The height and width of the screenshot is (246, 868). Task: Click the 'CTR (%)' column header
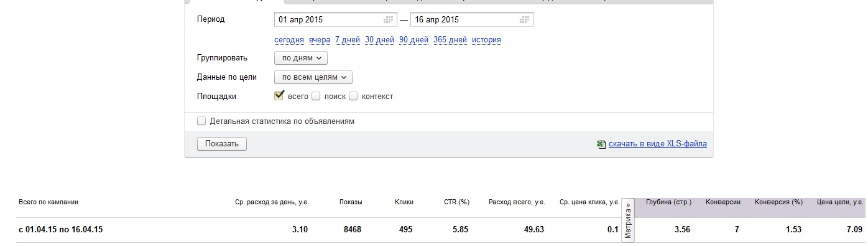pyautogui.click(x=456, y=202)
